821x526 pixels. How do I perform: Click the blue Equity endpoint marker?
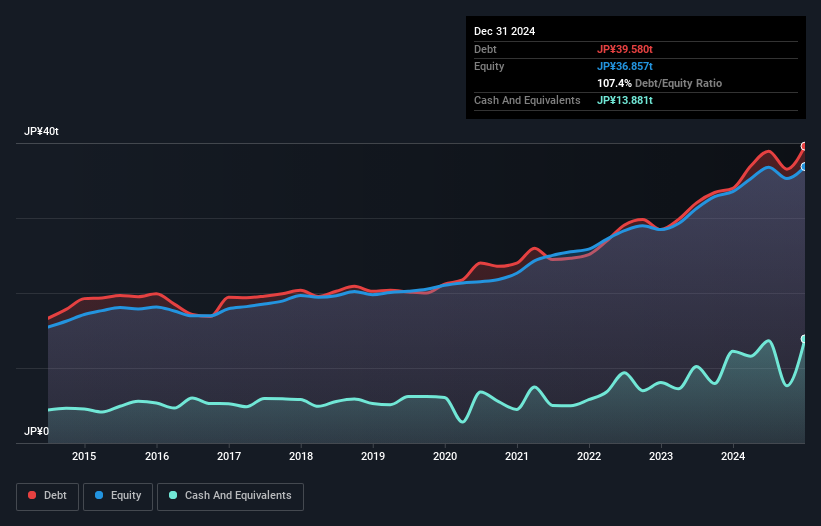click(x=804, y=166)
